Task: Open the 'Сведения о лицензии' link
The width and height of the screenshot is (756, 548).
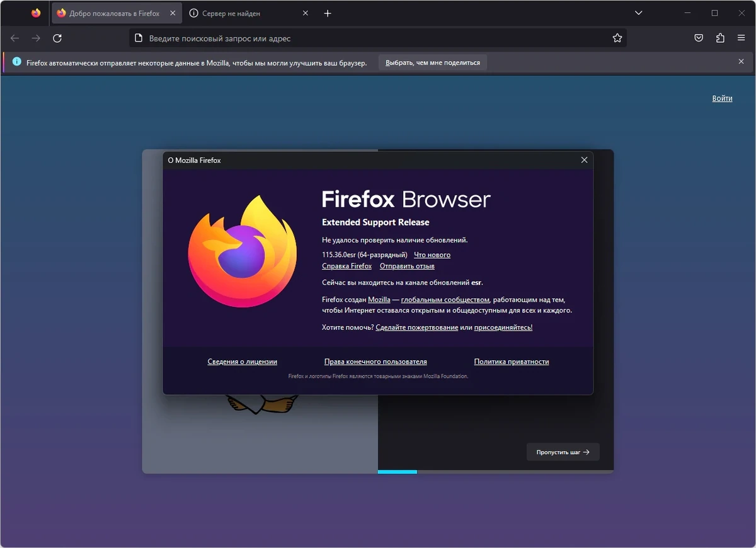Action: 243,362
